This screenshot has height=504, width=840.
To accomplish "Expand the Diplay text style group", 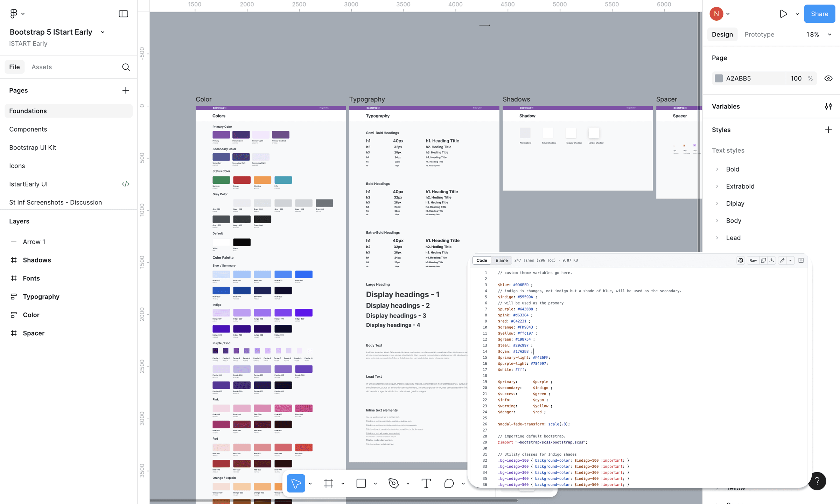I will (717, 204).
